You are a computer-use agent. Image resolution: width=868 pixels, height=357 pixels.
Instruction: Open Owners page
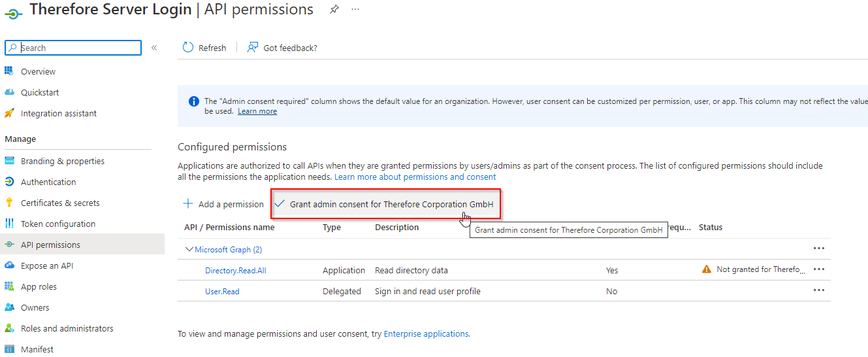click(35, 307)
